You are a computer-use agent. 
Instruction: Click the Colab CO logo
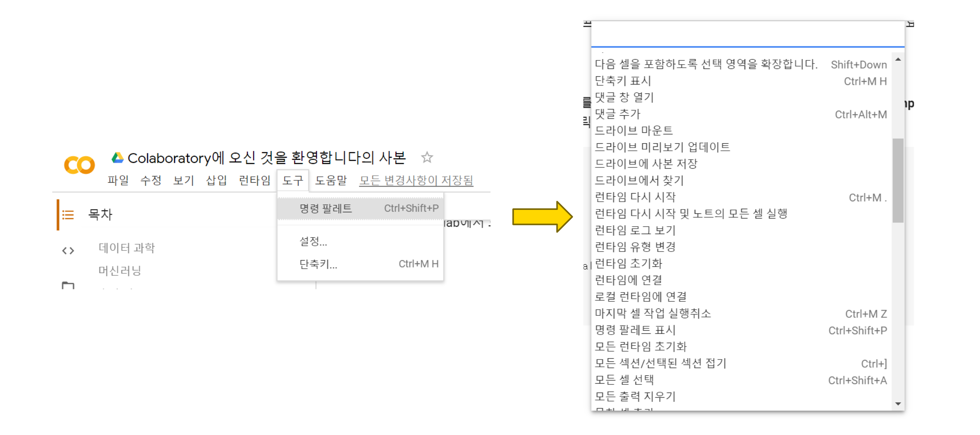click(x=79, y=165)
